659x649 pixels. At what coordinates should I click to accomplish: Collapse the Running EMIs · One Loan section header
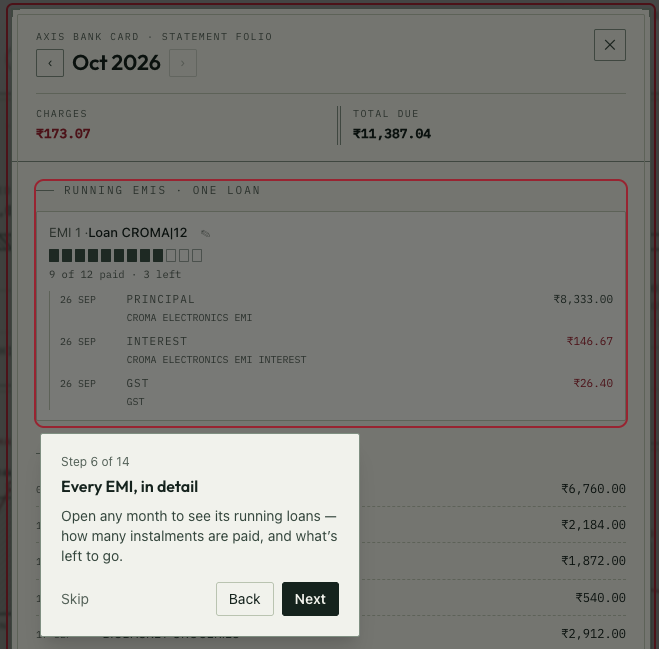162,190
